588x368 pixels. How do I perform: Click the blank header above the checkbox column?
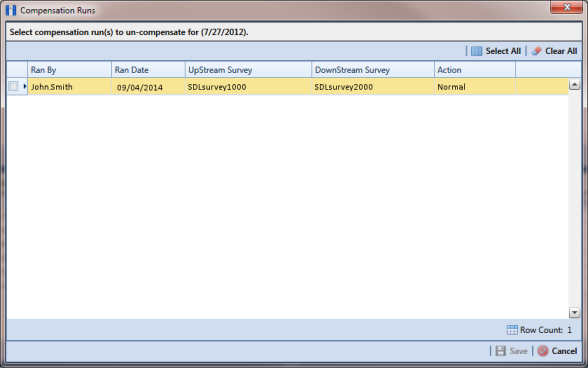(17, 70)
